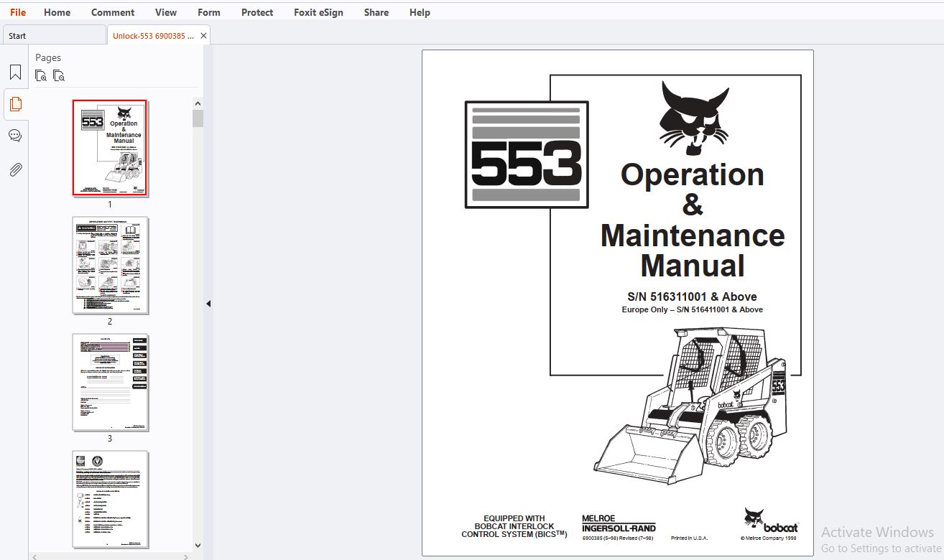Click the 'Printed in U.S.A.' text
This screenshot has width=944, height=560.
[689, 538]
